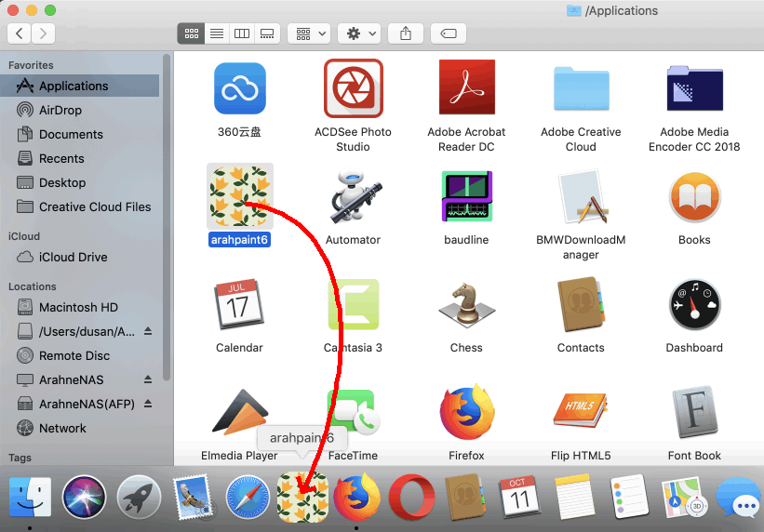Open Calendar OCT 11 in Dock
The image size is (764, 532).
(520, 498)
